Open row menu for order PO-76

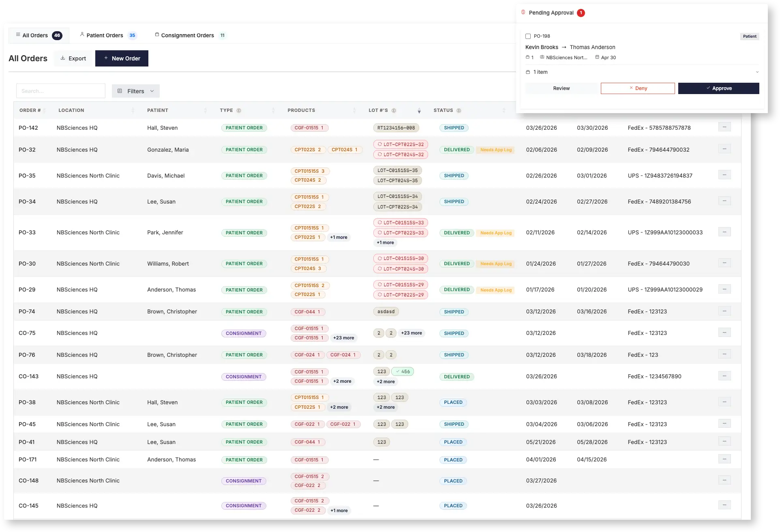coord(724,354)
